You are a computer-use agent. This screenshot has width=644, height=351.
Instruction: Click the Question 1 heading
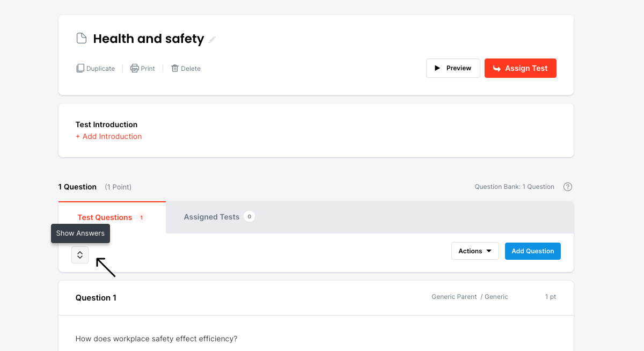[x=96, y=298]
